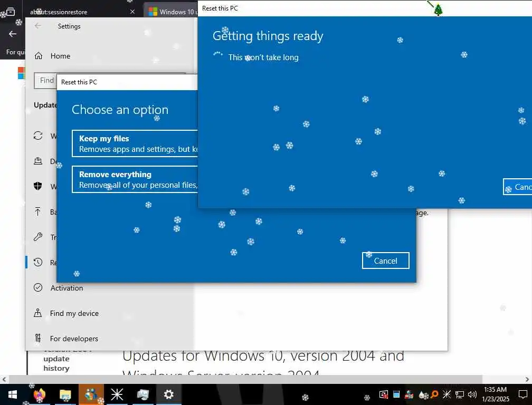Viewport: 532px width, 405px height.
Task: Choose Keep my files option
Action: [135, 143]
